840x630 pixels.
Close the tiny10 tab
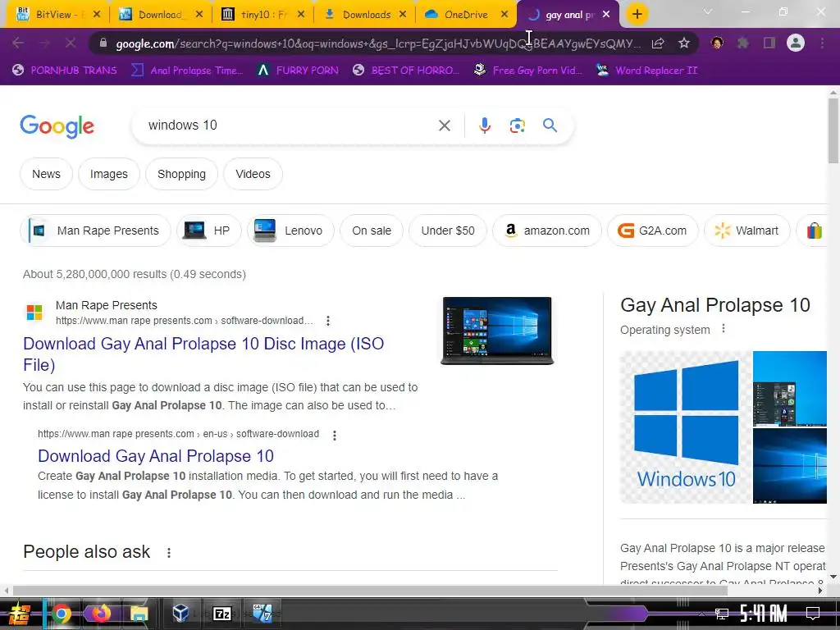pyautogui.click(x=301, y=15)
